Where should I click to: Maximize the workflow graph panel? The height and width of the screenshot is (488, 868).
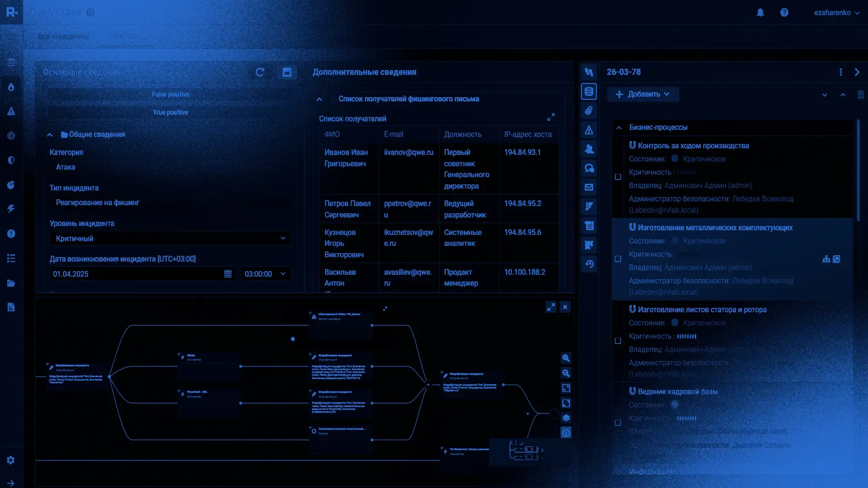point(551,307)
